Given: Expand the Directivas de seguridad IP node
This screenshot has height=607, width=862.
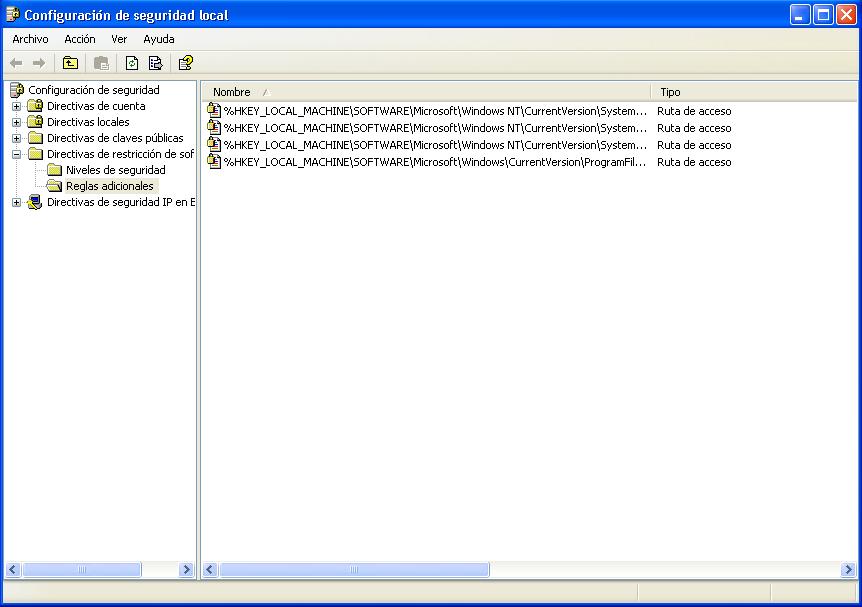Looking at the screenshot, I should [x=16, y=202].
